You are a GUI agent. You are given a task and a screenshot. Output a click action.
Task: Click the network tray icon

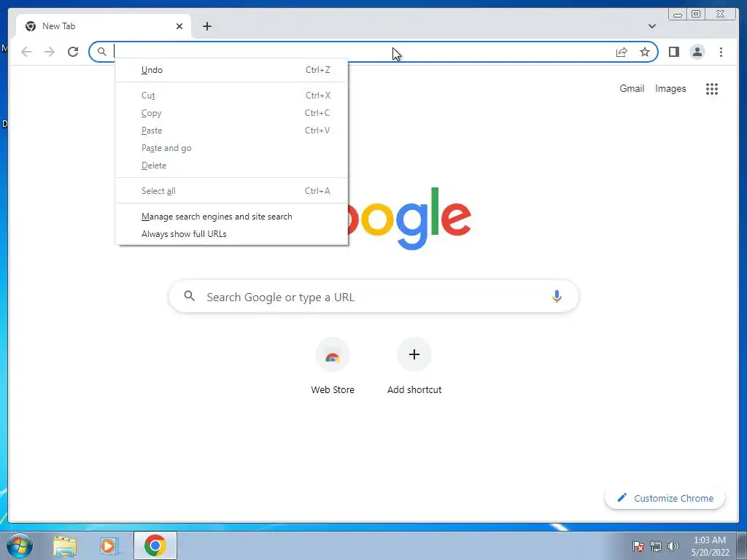(656, 546)
